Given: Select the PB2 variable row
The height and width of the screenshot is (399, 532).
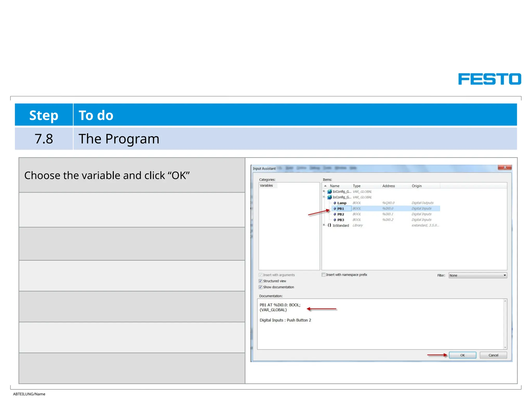Looking at the screenshot, I should point(386,214).
